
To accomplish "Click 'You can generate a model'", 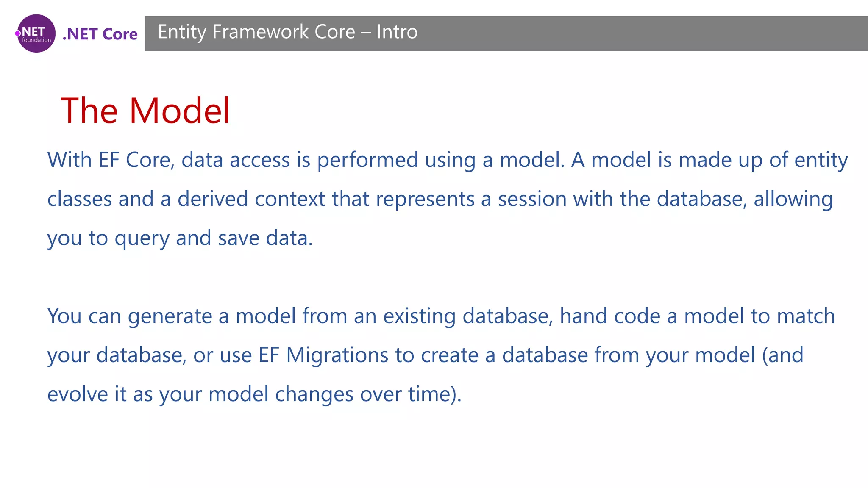I will click(172, 316).
